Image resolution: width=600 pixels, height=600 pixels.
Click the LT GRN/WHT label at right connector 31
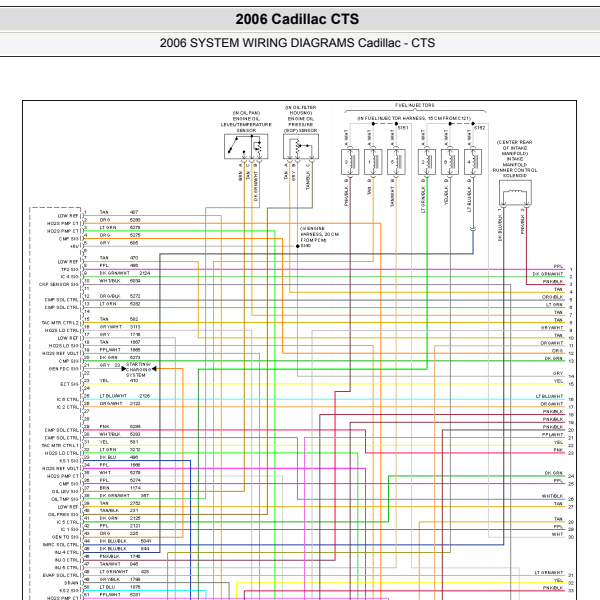[x=549, y=572]
